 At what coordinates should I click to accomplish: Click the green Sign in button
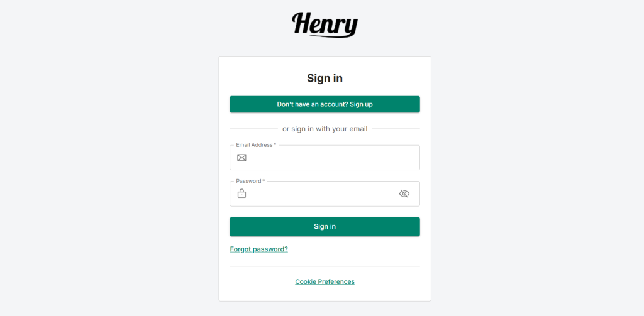(325, 227)
